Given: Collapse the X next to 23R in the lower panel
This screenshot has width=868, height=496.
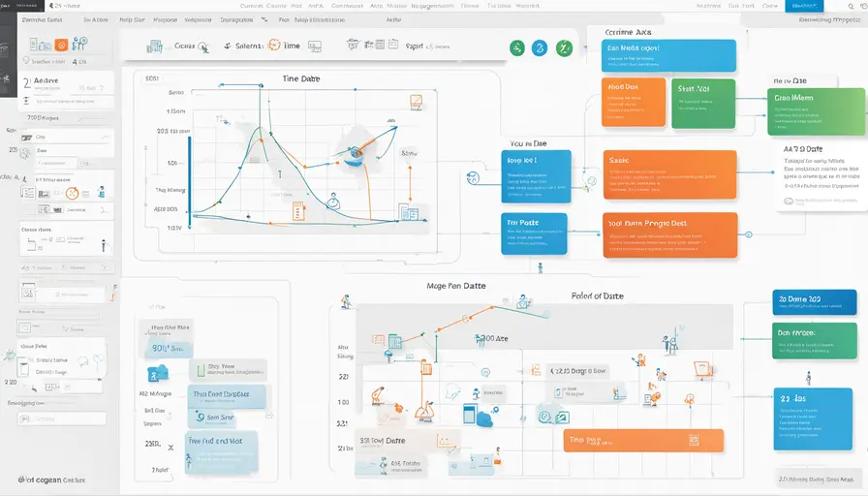Looking at the screenshot, I should [170, 448].
